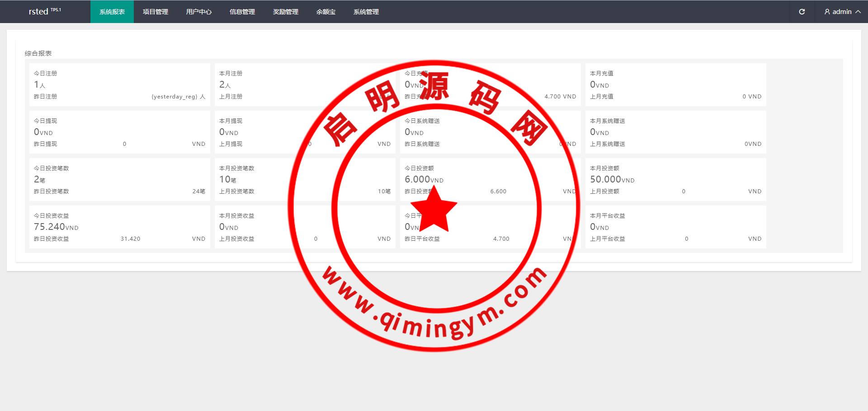Open the 系统管理 menu
Screen dimensions: 868x411
[366, 12]
